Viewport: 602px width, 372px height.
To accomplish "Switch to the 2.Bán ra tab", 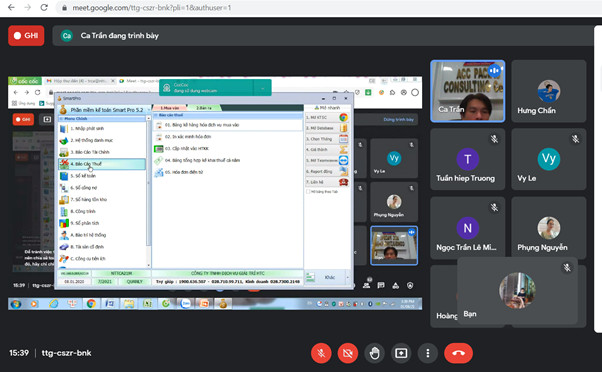I will [204, 108].
